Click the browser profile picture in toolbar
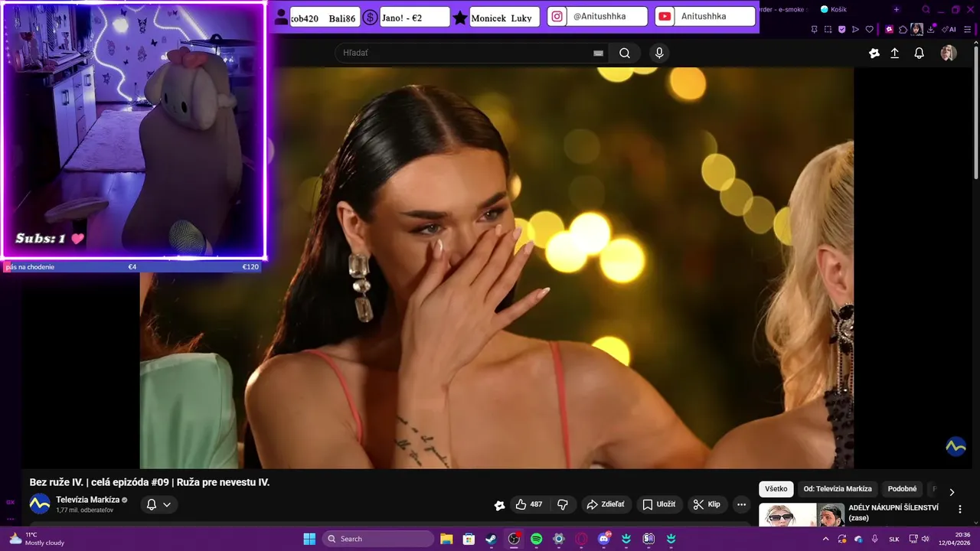This screenshot has height=551, width=980. (916, 29)
